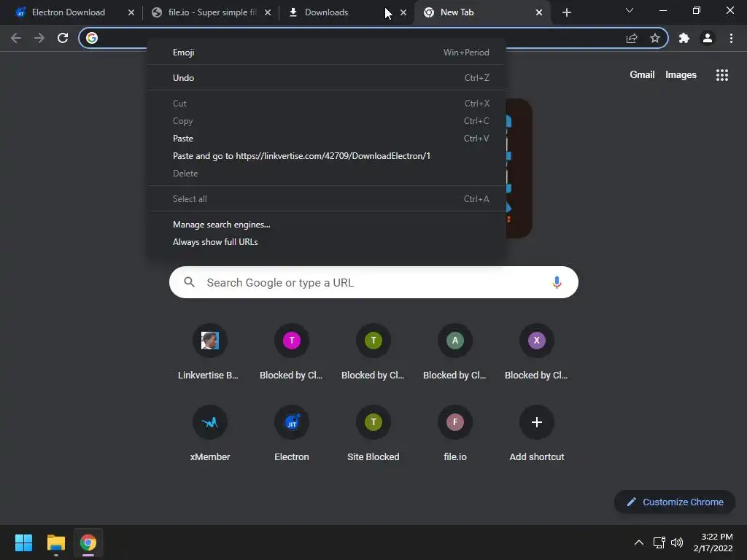Click the Customize Chrome button
The image size is (747, 560).
675,502
